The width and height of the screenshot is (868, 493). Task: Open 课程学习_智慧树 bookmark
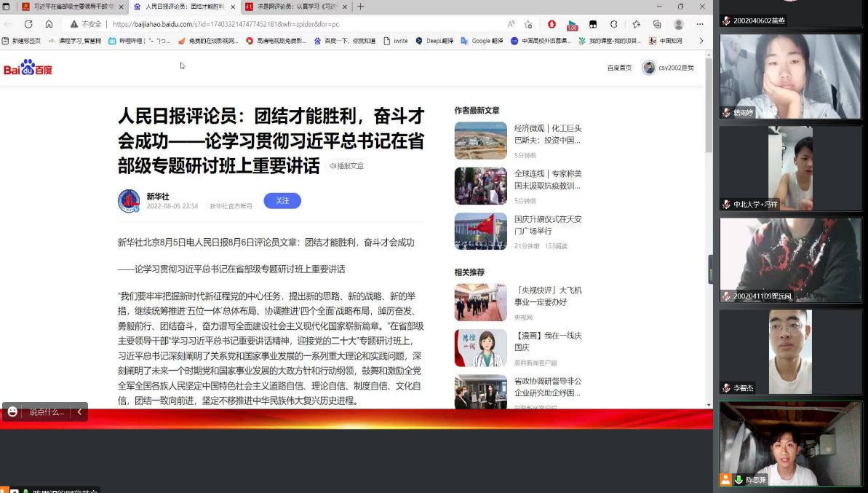tap(75, 41)
